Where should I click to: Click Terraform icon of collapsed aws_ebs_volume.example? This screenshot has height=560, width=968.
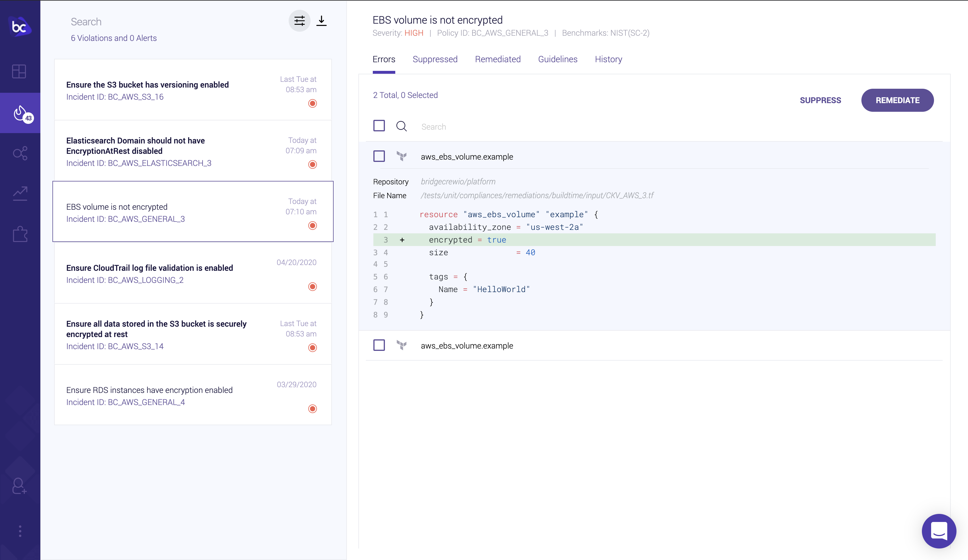[x=401, y=345]
